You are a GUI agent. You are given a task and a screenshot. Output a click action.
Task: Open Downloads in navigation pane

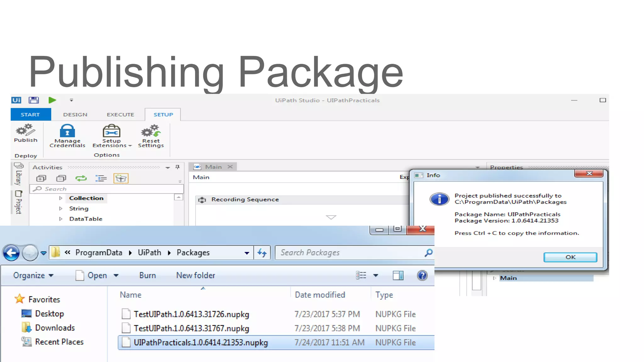point(48,328)
